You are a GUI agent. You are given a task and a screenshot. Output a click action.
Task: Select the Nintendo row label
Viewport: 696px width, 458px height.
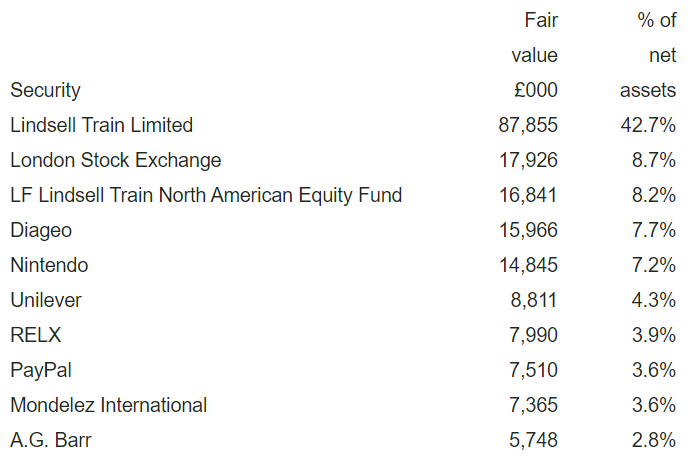(x=49, y=265)
